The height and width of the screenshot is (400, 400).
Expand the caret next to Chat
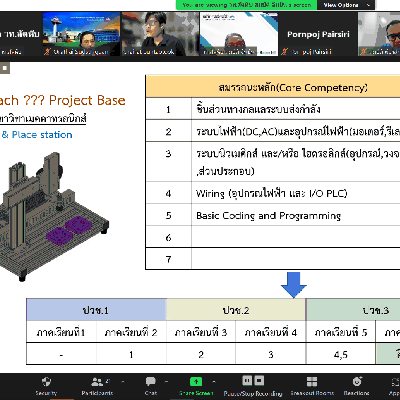click(166, 382)
